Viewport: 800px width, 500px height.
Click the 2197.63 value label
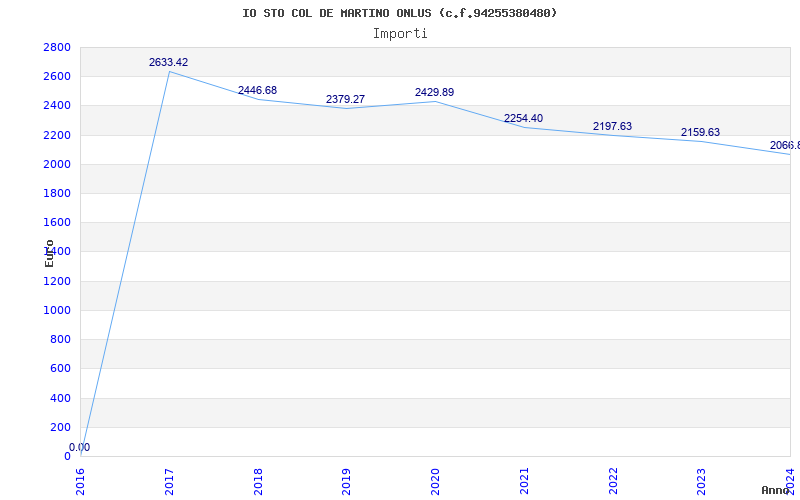(x=612, y=126)
